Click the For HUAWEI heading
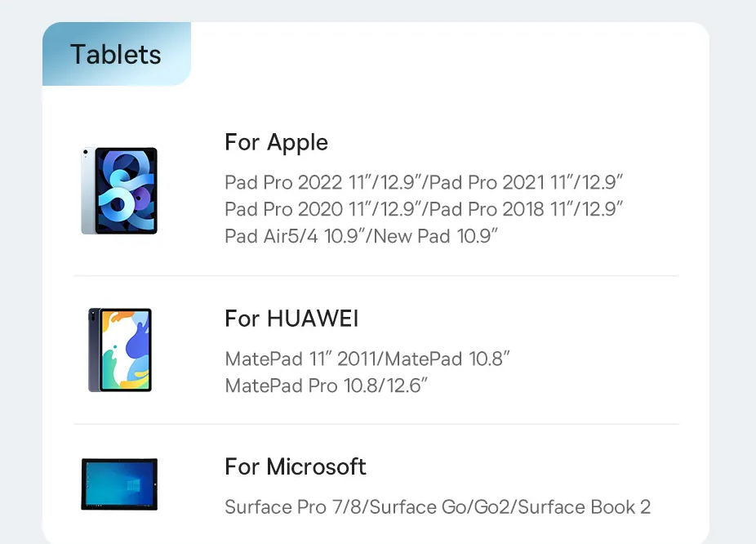The width and height of the screenshot is (756, 544). point(291,319)
